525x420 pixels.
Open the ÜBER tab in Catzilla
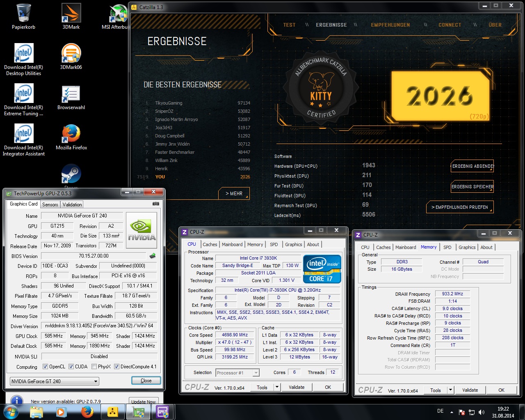pyautogui.click(x=495, y=25)
